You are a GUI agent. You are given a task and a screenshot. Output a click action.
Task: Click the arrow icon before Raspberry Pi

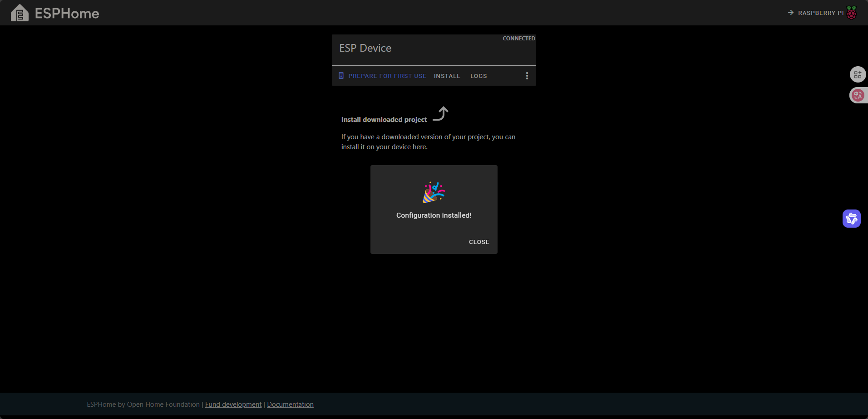click(791, 13)
